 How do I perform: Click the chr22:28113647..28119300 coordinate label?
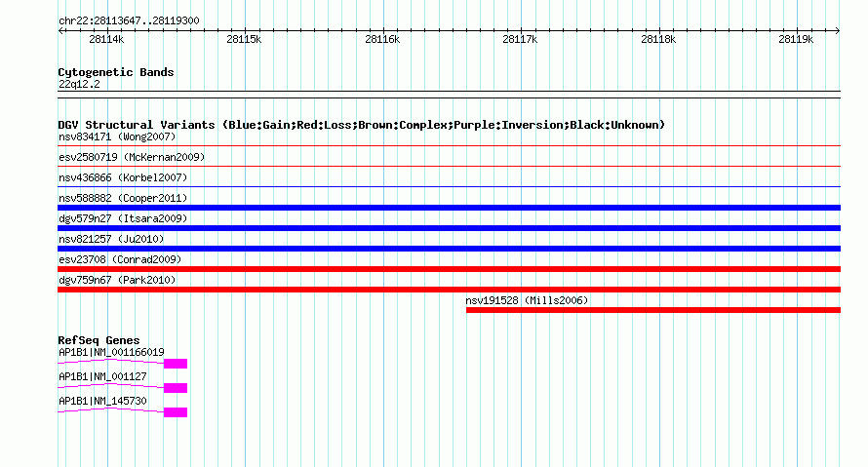tap(129, 21)
